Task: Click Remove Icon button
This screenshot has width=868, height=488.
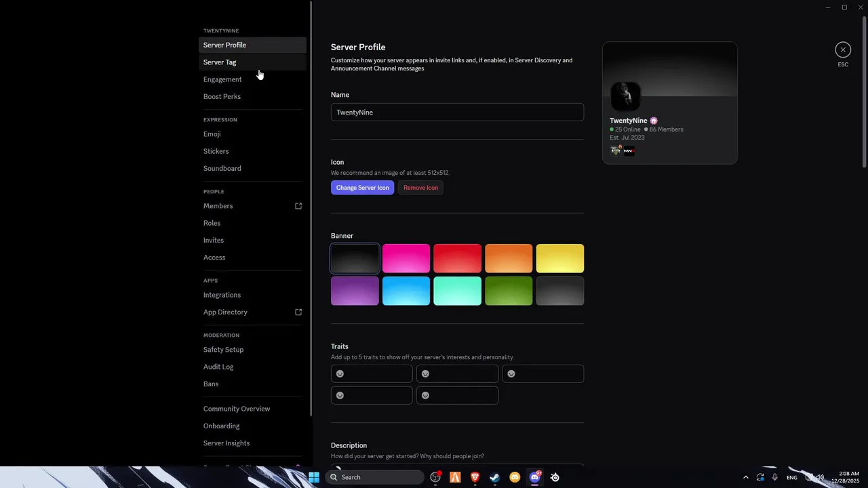Action: click(420, 188)
